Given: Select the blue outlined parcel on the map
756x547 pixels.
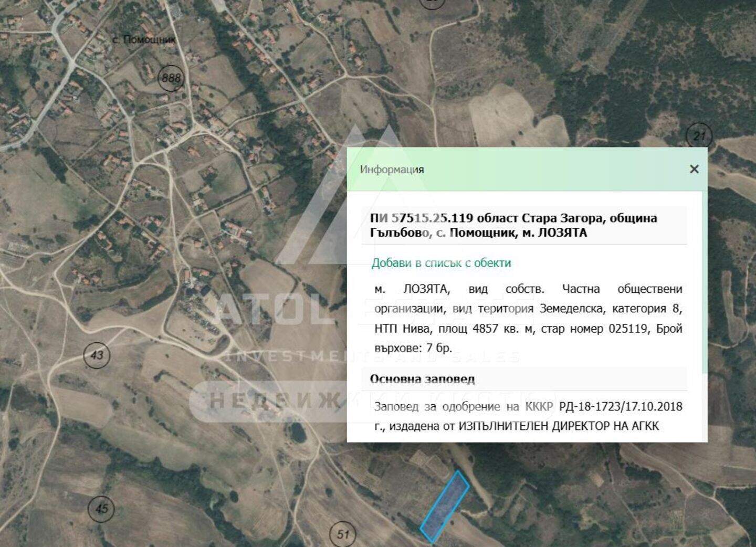Looking at the screenshot, I should pos(445,506).
